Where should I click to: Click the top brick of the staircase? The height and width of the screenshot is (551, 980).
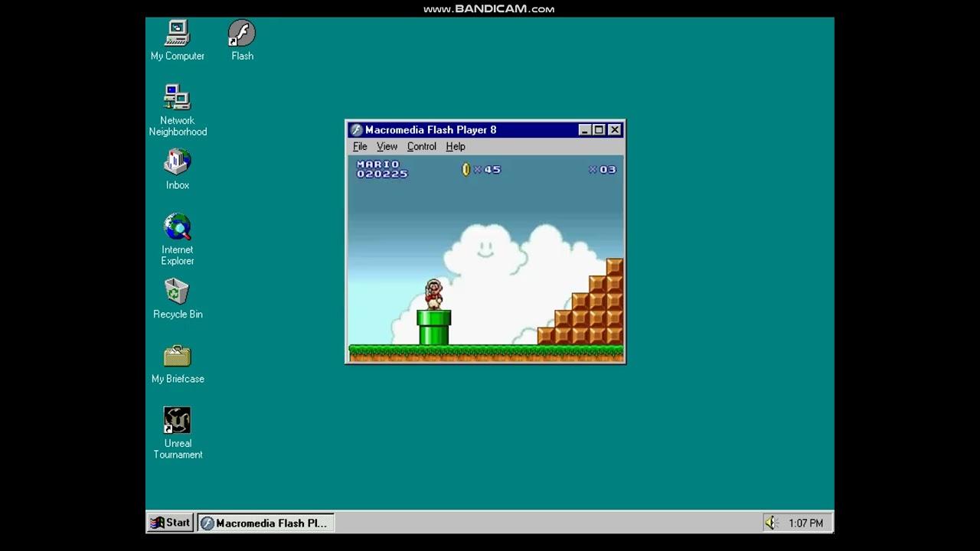(615, 267)
